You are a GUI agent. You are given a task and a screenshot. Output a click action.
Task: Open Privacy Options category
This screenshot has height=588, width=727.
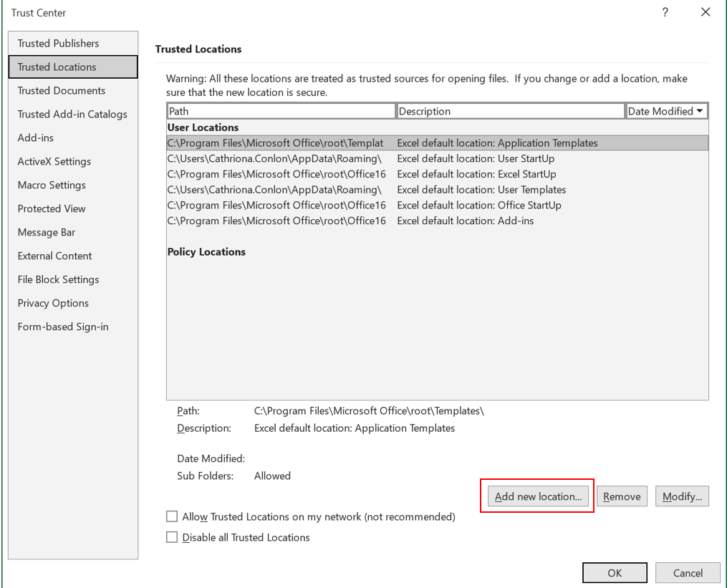tap(54, 303)
